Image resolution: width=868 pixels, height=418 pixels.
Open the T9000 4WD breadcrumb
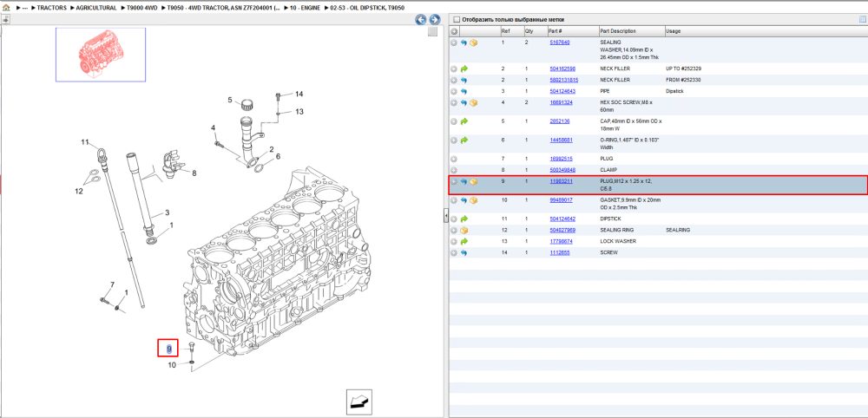pyautogui.click(x=142, y=9)
